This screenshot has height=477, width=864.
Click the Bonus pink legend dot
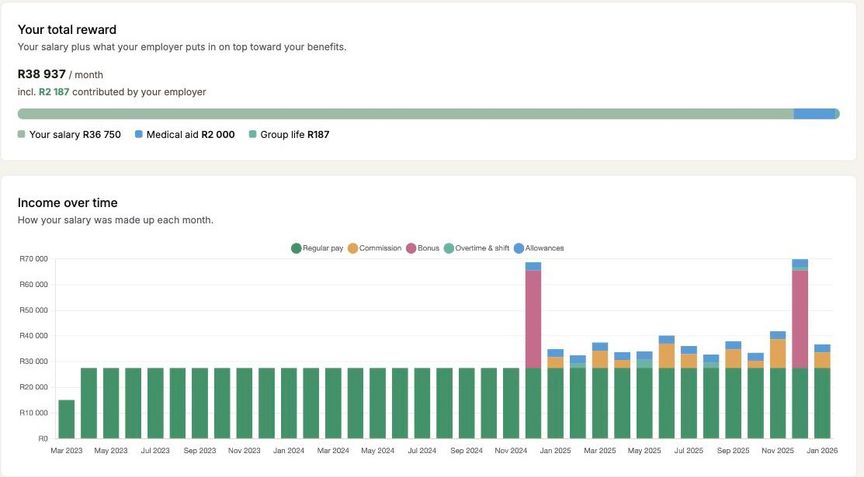coord(411,248)
